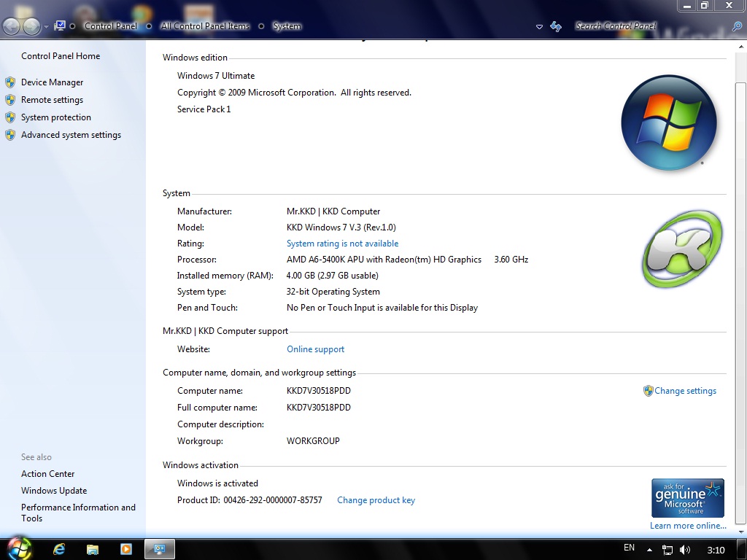The width and height of the screenshot is (747, 560).
Task: Open System rating is not available link
Action: [343, 244]
